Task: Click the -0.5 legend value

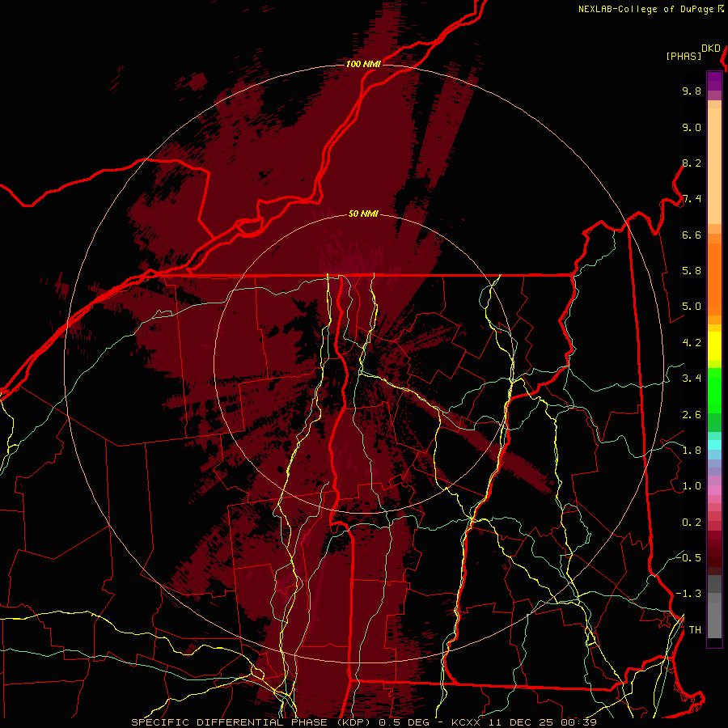Action: (688, 558)
